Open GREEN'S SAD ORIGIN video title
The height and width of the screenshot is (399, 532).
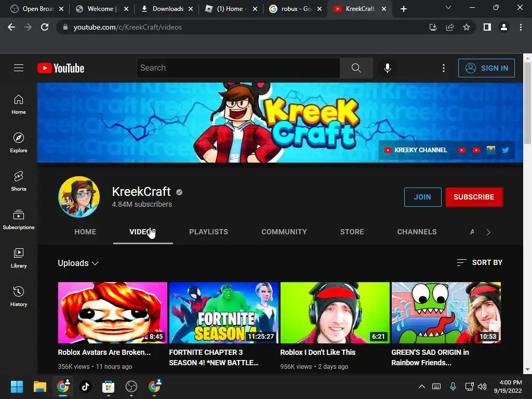pyautogui.click(x=430, y=357)
